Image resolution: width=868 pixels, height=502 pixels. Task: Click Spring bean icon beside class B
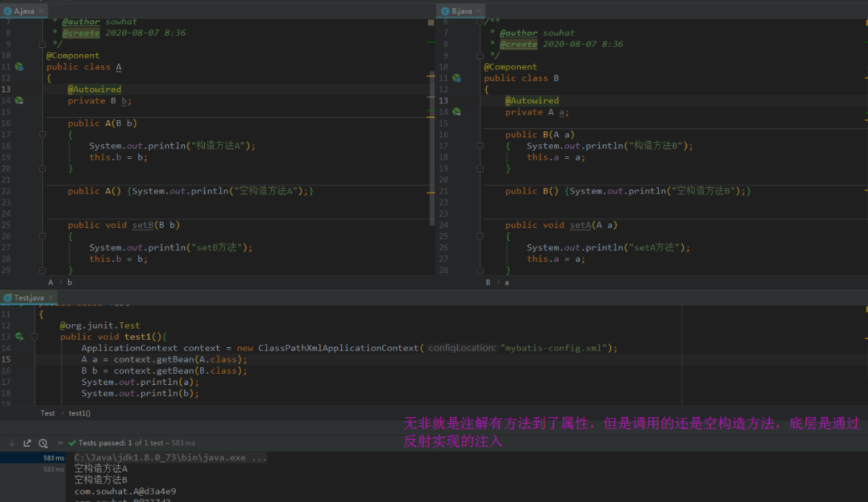coord(457,78)
